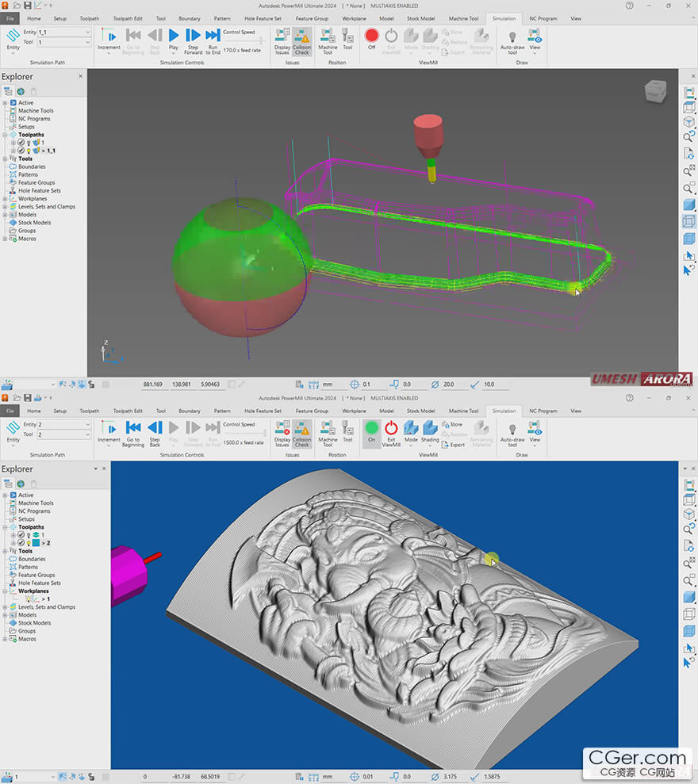Toggle the lightbulb of toolpath 1_1, upper Explorer
This screenshot has width=698, height=784.
(29, 151)
